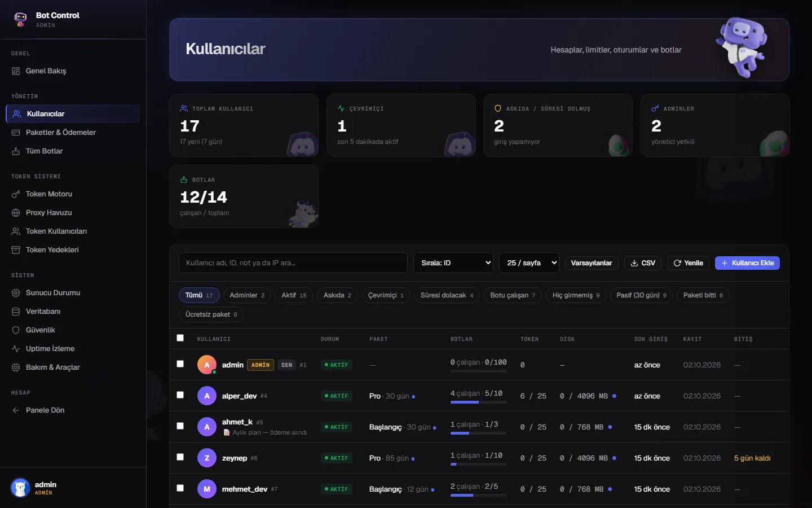Image resolution: width=812 pixels, height=508 pixels.
Task: Click the mehmet_dev username
Action: [245, 489]
